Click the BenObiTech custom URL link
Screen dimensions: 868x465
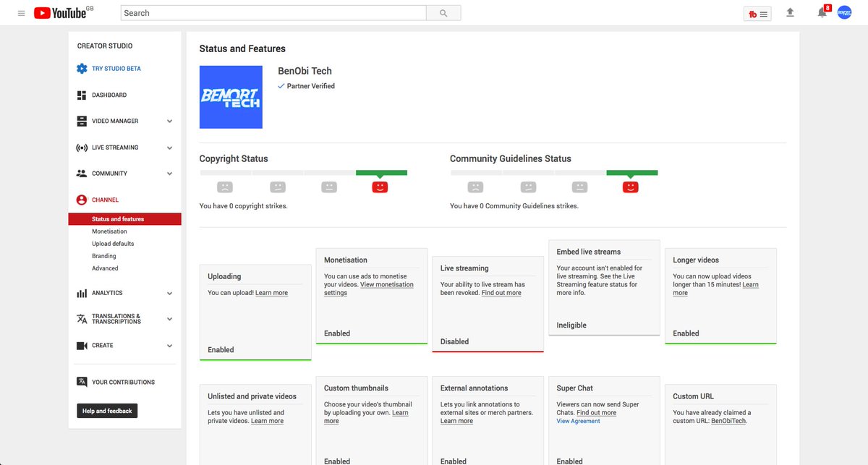pos(728,421)
